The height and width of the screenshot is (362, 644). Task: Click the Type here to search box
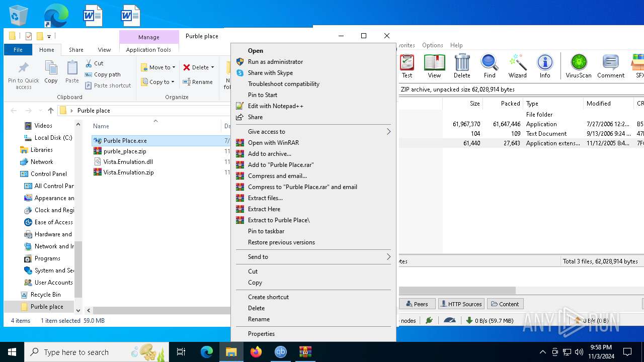(97, 352)
